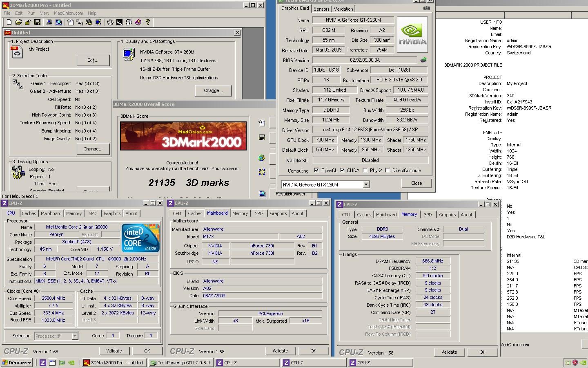
Task: Click the Open project folder icon
Action: (18, 22)
